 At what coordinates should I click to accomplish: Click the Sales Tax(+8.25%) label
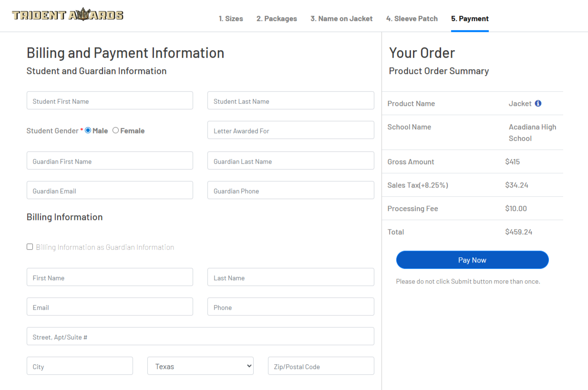[x=418, y=185]
